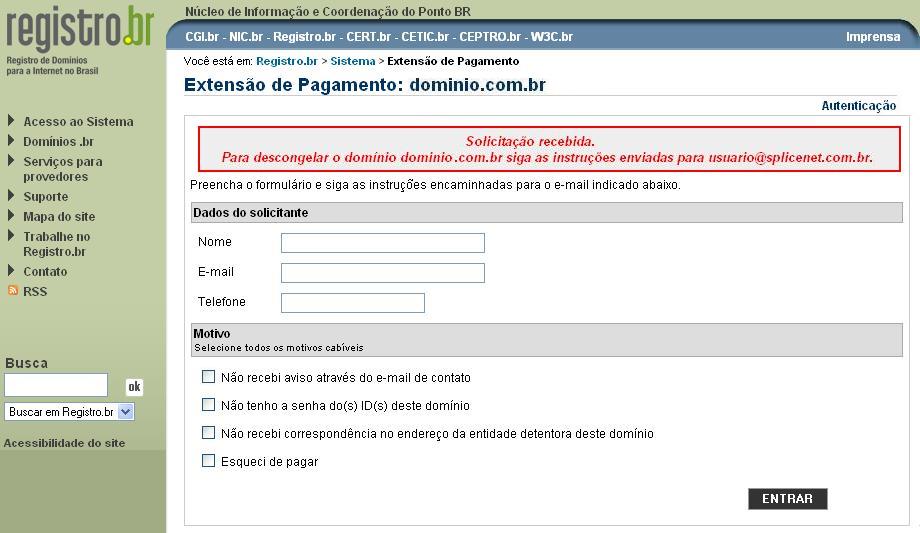
Task: Check 'Não recebi correspondência no endereço'
Action: point(208,433)
